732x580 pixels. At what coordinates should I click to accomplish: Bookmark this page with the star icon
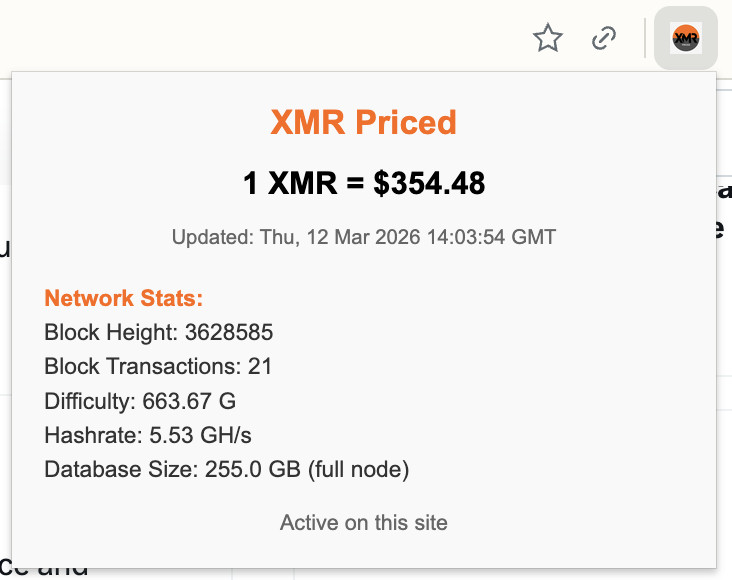[548, 39]
